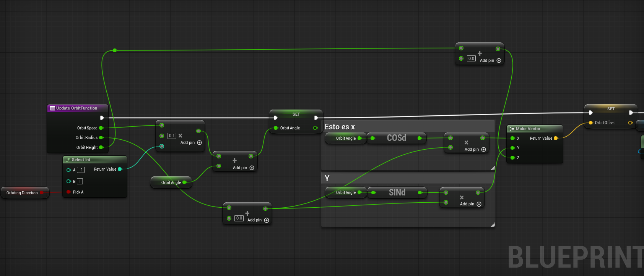Click SET Orbit Angle execution output pin

tap(316, 118)
